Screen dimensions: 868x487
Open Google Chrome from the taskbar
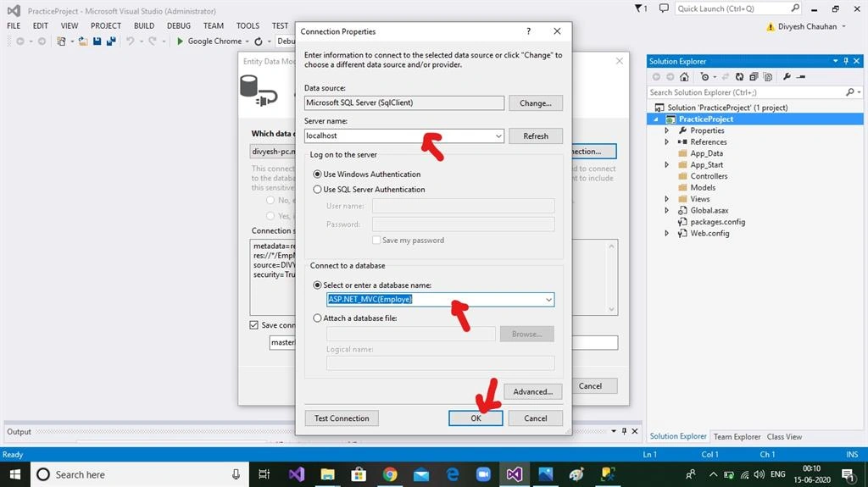390,474
